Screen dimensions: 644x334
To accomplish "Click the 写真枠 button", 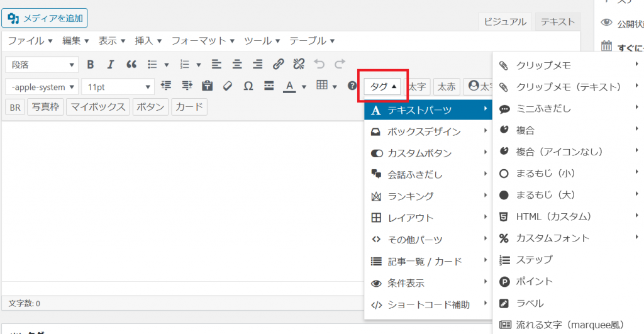I will [45, 107].
